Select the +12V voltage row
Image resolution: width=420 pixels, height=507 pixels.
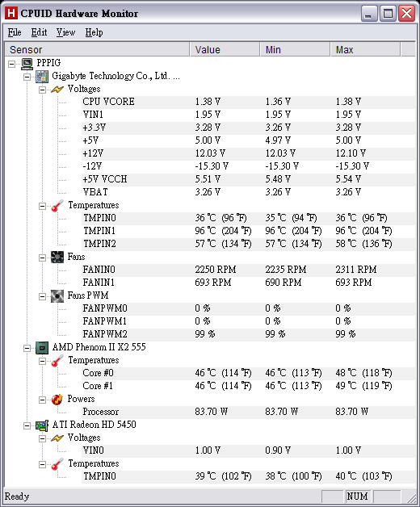[248, 153]
